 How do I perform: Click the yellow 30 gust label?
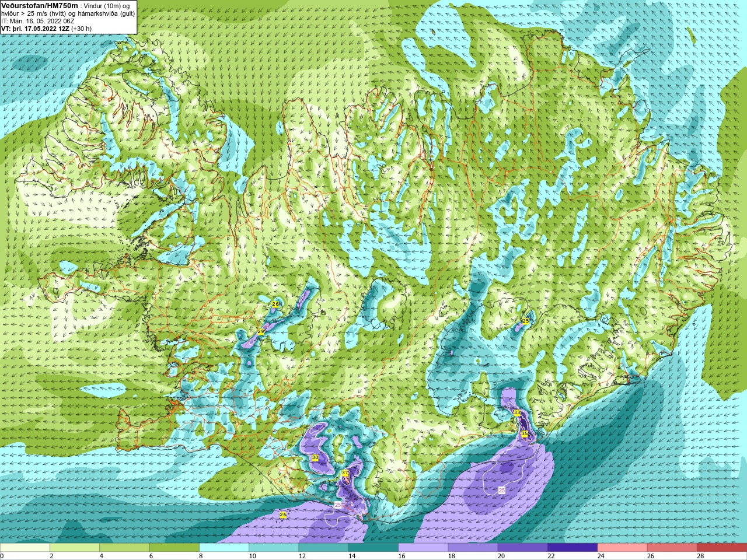click(315, 457)
